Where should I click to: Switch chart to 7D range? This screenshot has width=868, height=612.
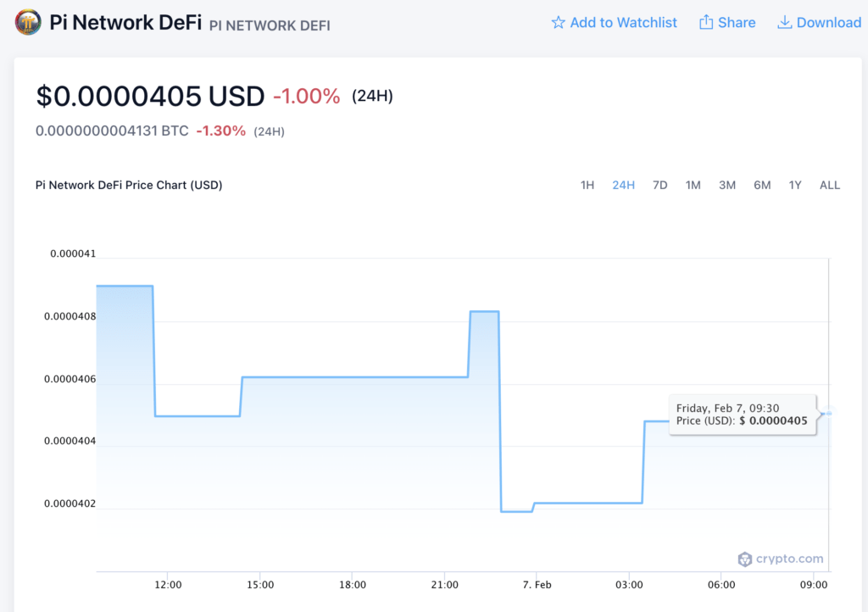(x=659, y=186)
